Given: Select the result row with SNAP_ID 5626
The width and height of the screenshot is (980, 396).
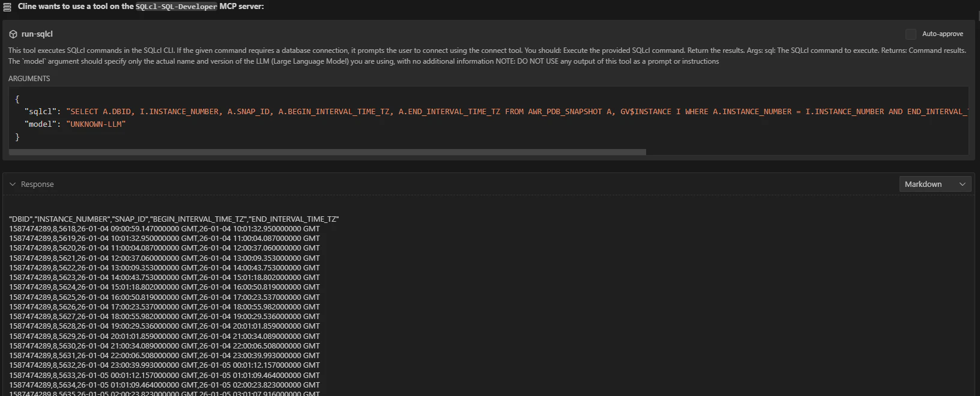Looking at the screenshot, I should coord(165,307).
